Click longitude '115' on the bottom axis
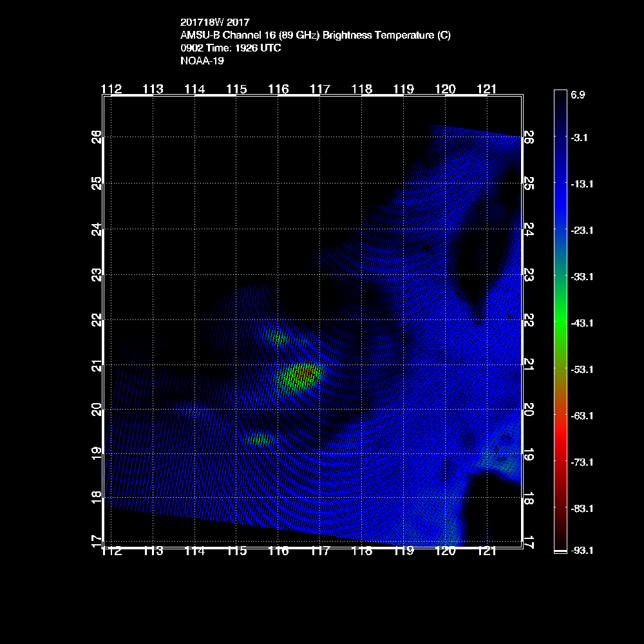Image resolution: width=644 pixels, height=644 pixels. [236, 551]
